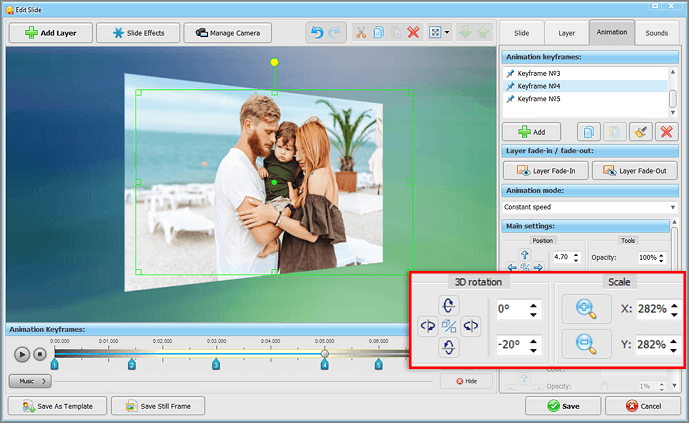Select the Animation tab

coord(612,32)
